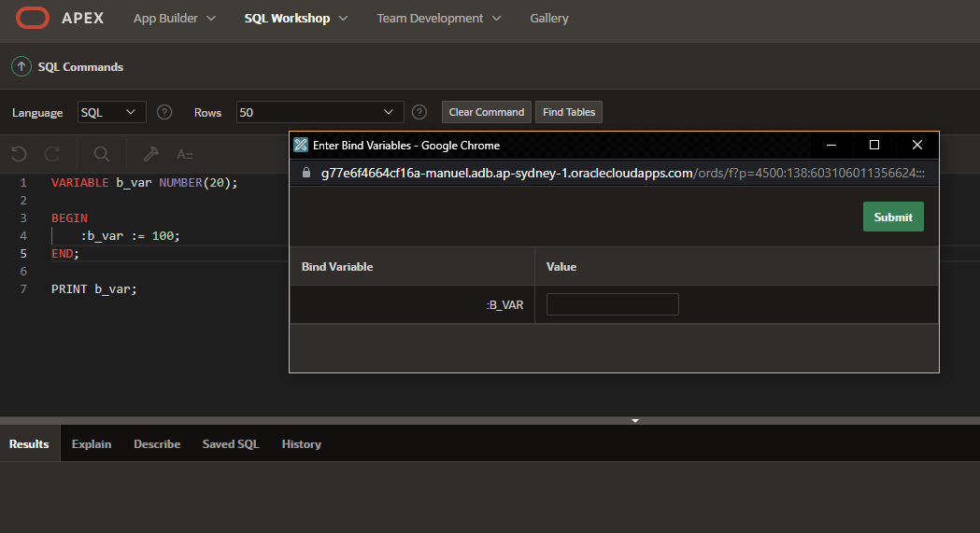Open the Language SQL dropdown
This screenshot has height=533, width=980.
(x=111, y=112)
